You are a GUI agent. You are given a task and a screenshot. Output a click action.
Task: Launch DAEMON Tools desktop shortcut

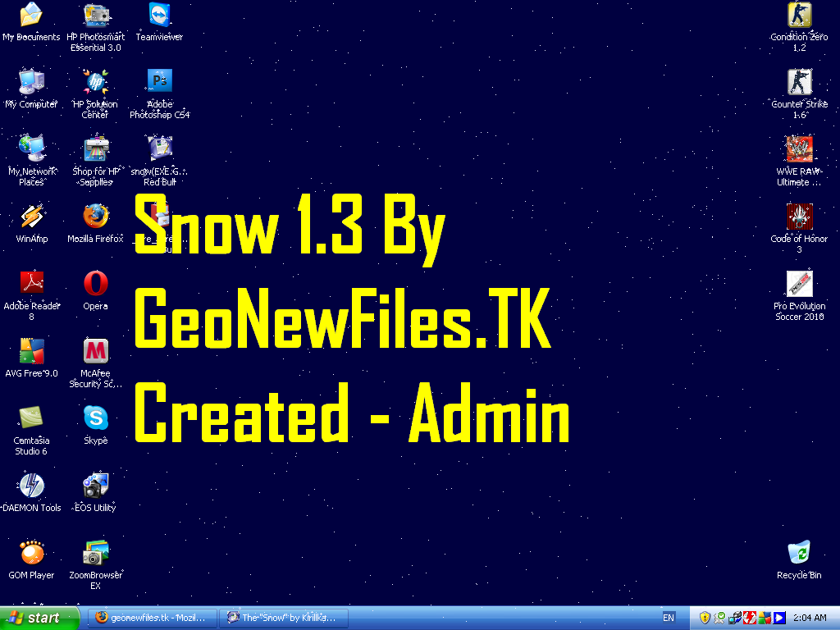click(31, 486)
